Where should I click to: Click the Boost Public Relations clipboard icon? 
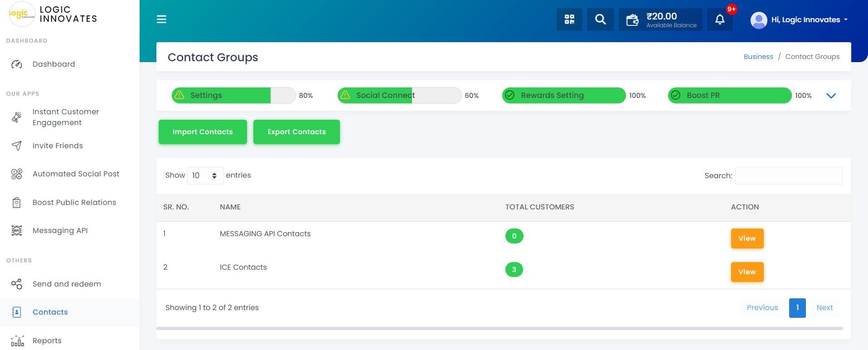tap(17, 203)
